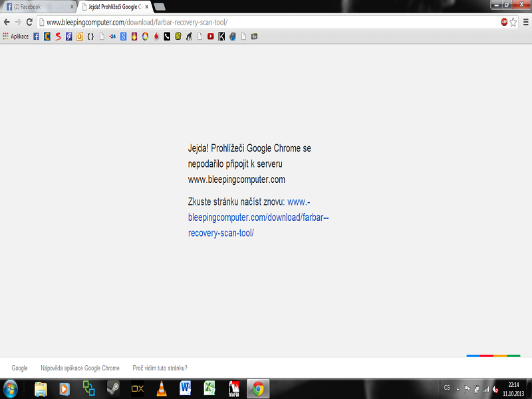This screenshot has height=399, width=532.
Task: Close the Facebook tab
Action: coord(72,7)
